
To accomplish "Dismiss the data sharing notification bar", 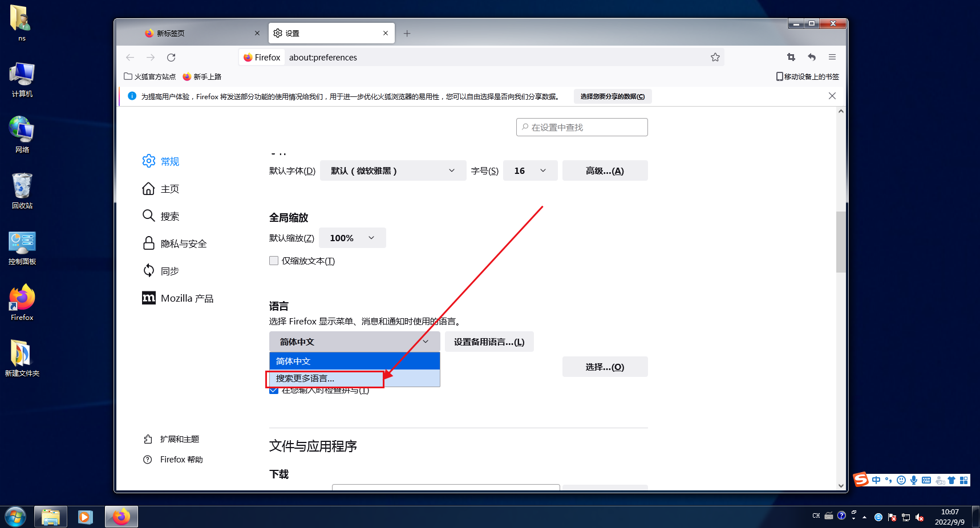I will [x=832, y=96].
